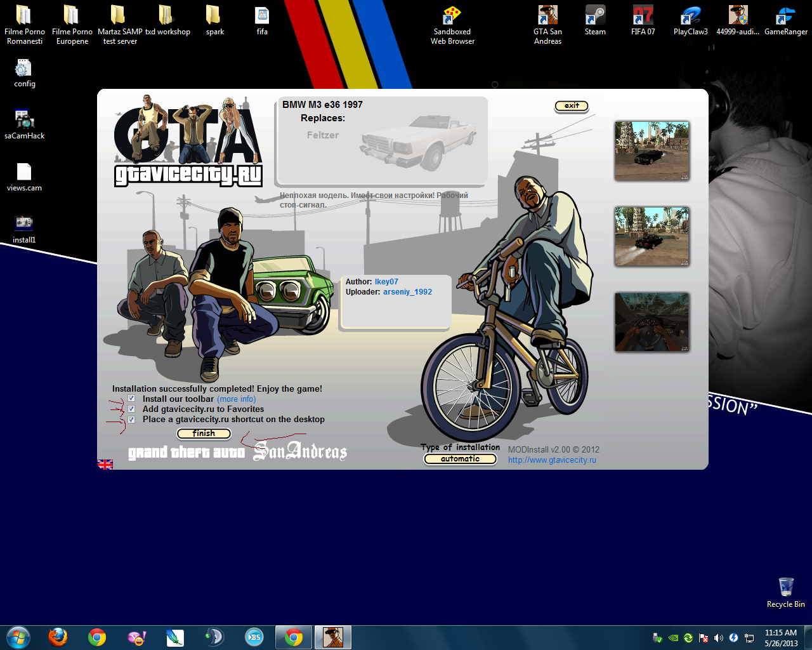
Task: Open the more info link
Action: tap(237, 399)
